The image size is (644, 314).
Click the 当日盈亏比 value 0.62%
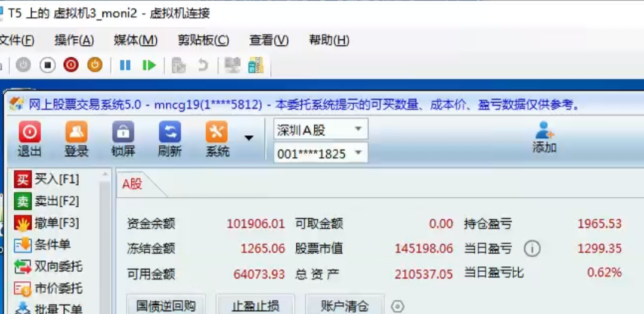point(605,272)
